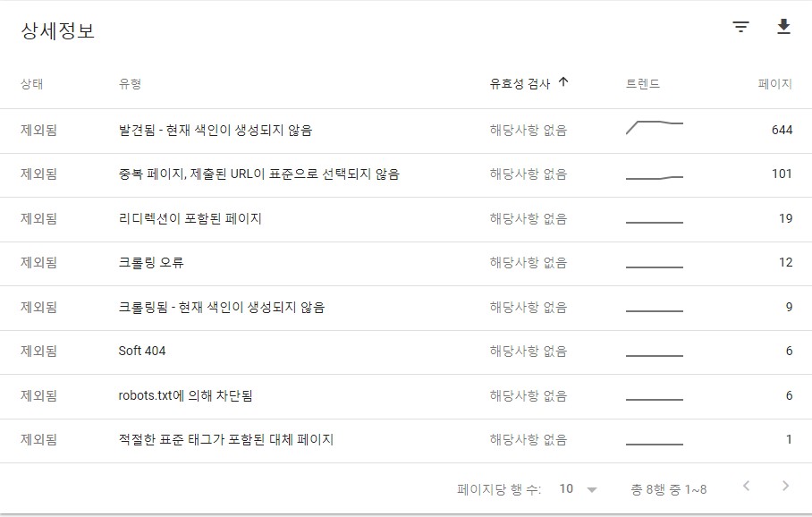Image resolution: width=812 pixels, height=517 pixels.
Task: Open 적절한 표준 태그가 포함된 대체 페이지 row
Action: click(x=406, y=441)
